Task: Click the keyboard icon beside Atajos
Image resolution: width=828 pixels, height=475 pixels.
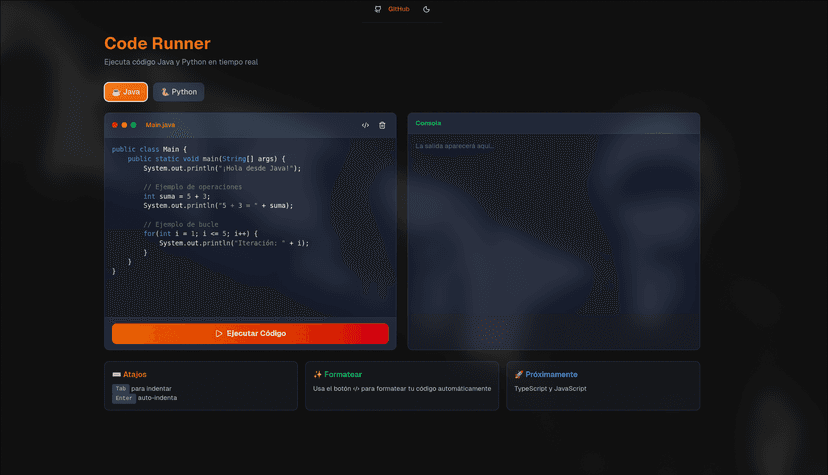Action: point(117,374)
